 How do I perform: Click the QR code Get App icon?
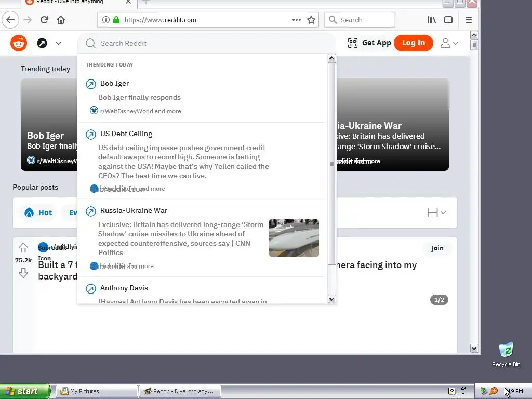(x=353, y=43)
